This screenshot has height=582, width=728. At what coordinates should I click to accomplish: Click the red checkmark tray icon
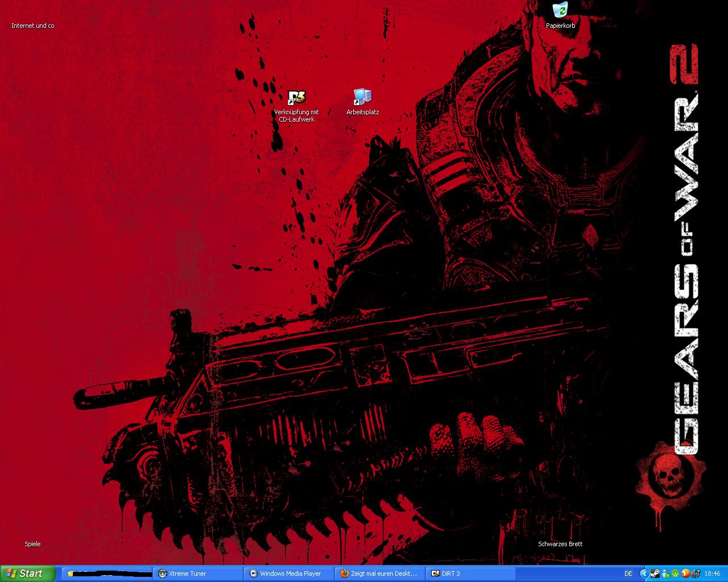pos(695,573)
